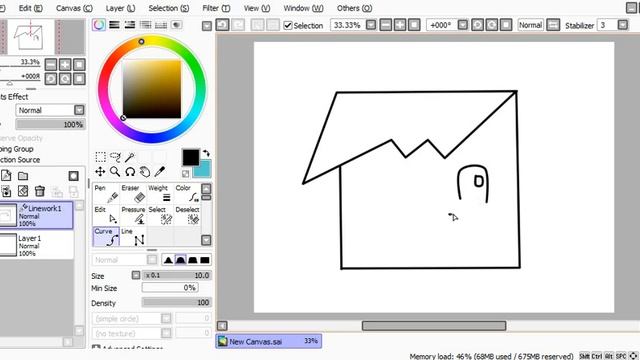640x360 pixels.
Task: Switch to New Canvas.sai tab
Action: pyautogui.click(x=269, y=341)
